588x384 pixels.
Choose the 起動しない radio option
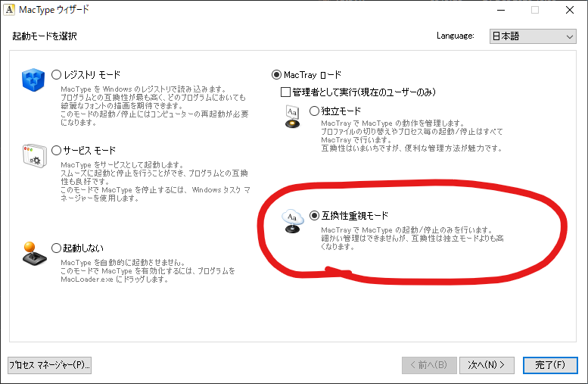click(57, 248)
